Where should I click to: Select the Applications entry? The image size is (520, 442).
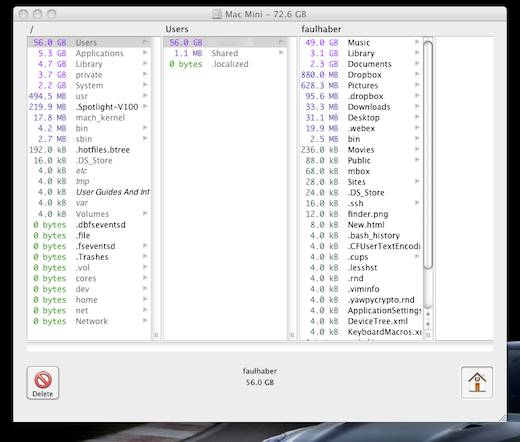(x=89, y=53)
